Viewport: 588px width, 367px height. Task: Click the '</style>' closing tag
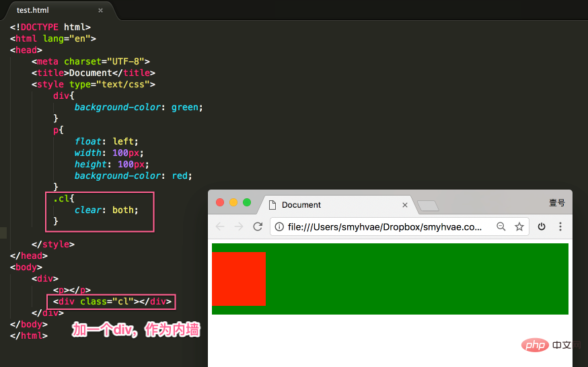click(x=53, y=245)
